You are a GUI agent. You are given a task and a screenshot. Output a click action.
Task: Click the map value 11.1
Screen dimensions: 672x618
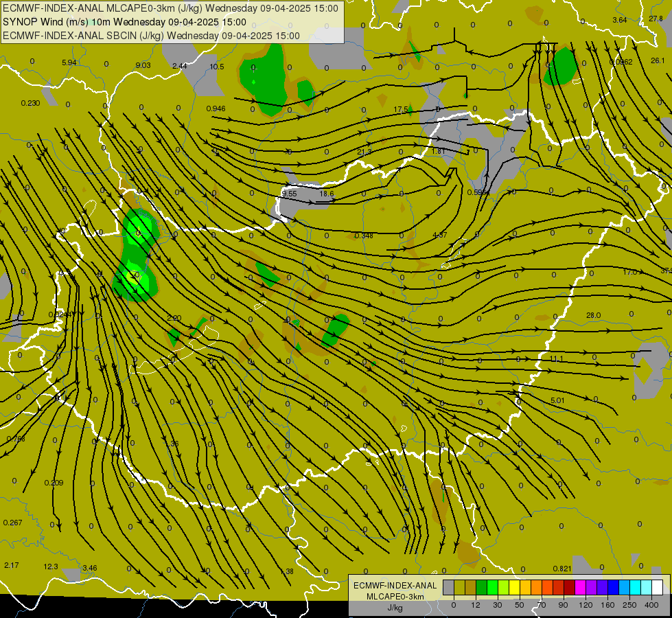[x=556, y=358]
